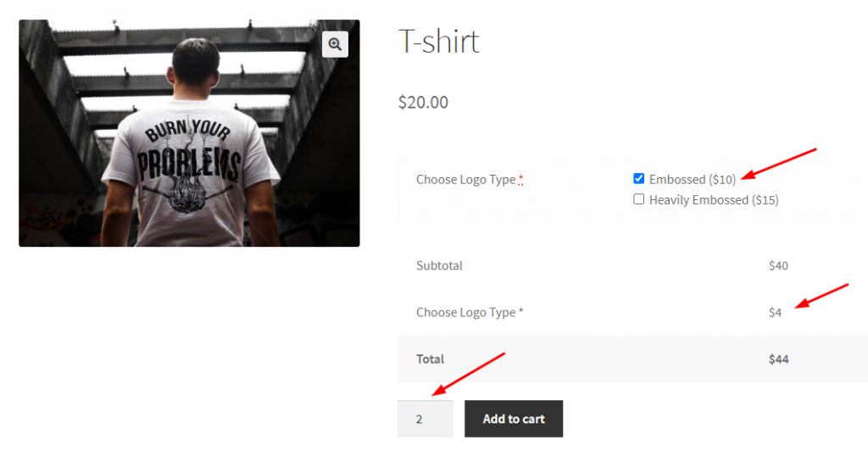Click the Embossed ($10) option label

(x=692, y=180)
